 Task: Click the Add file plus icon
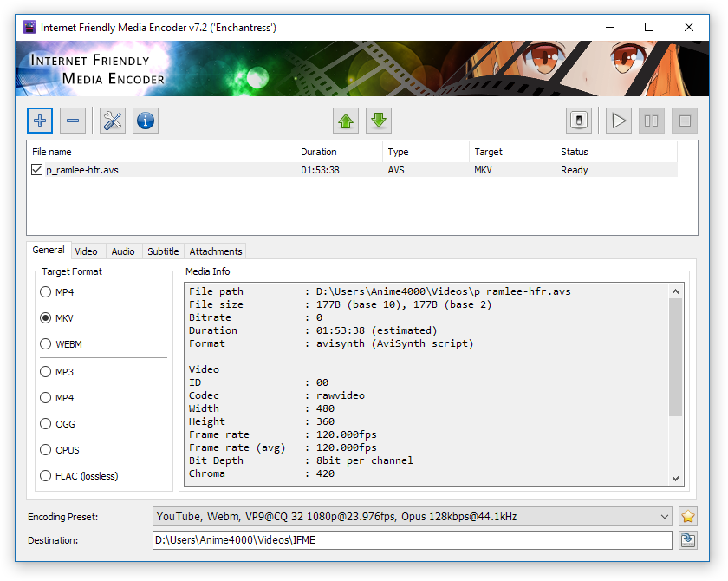click(x=40, y=121)
